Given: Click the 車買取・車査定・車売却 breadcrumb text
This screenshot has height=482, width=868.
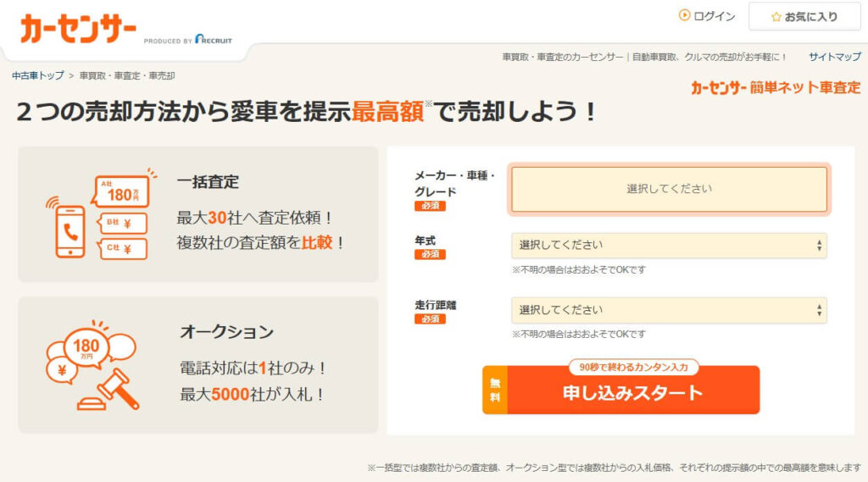Looking at the screenshot, I should pos(127,75).
